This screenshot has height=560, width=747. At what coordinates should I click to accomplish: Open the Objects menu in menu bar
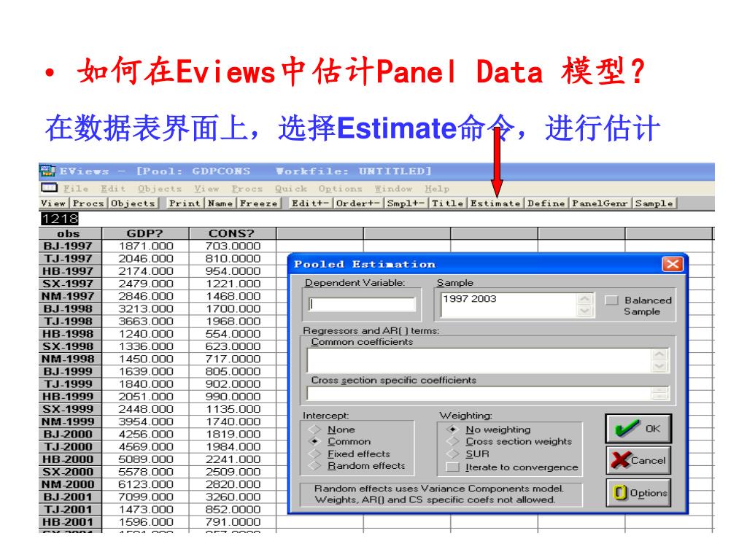coord(160,189)
